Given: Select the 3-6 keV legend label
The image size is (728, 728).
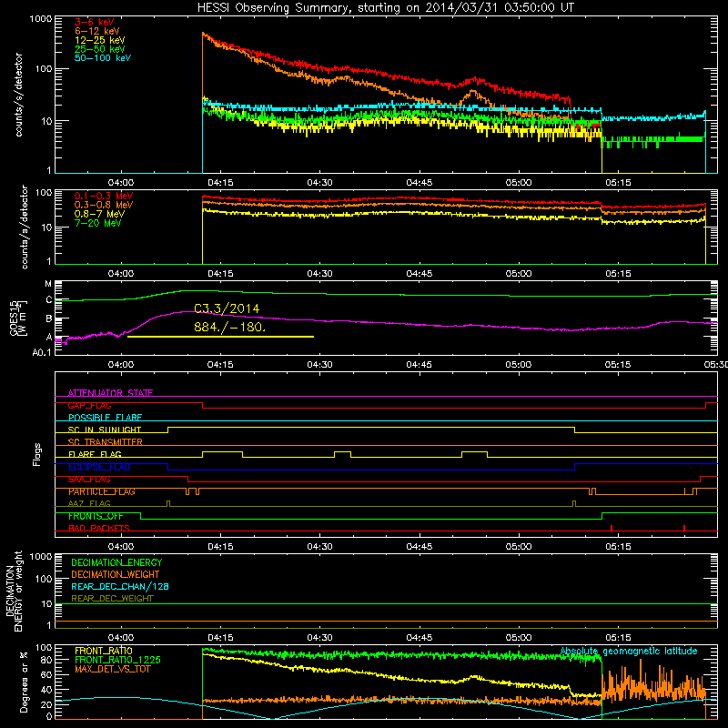Looking at the screenshot, I should click(95, 22).
